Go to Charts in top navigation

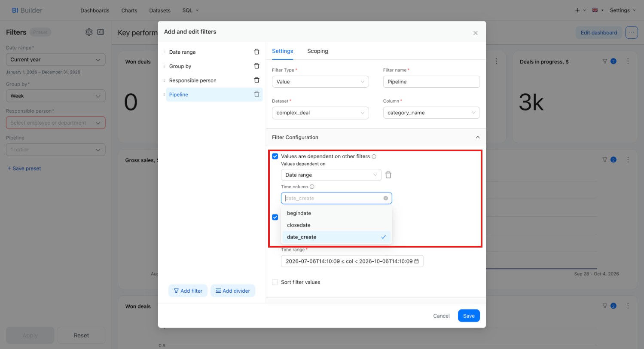129,10
